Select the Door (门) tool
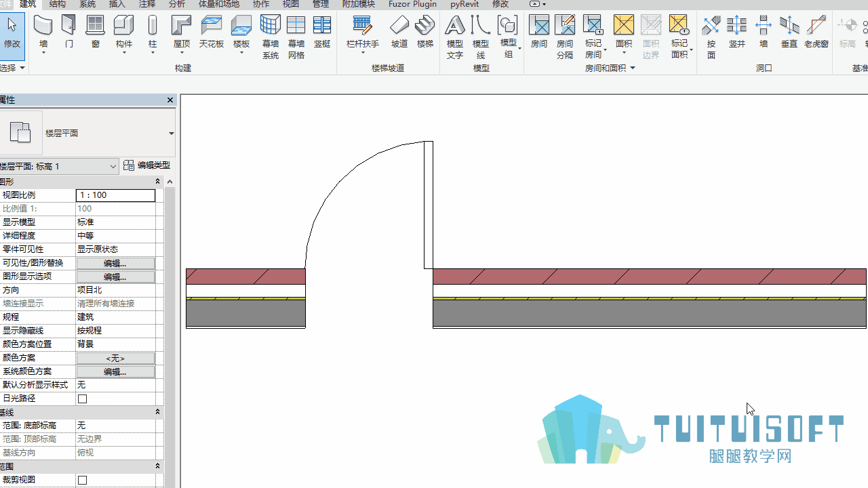The image size is (868, 488). pyautogui.click(x=68, y=26)
